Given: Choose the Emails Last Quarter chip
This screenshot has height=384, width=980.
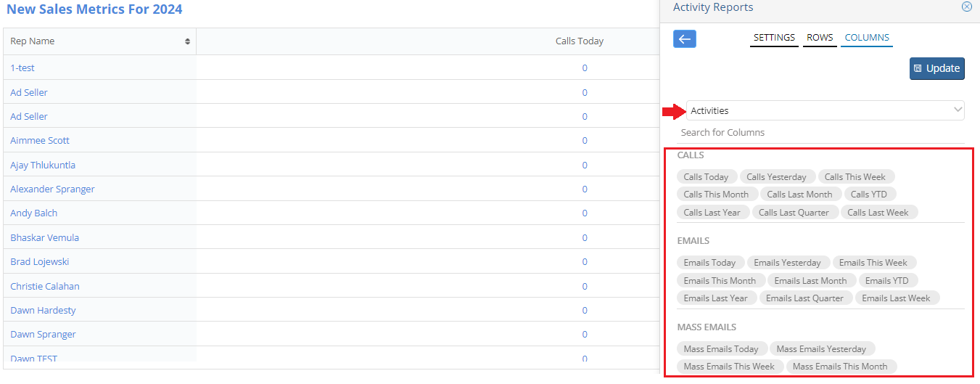Looking at the screenshot, I should 804,298.
